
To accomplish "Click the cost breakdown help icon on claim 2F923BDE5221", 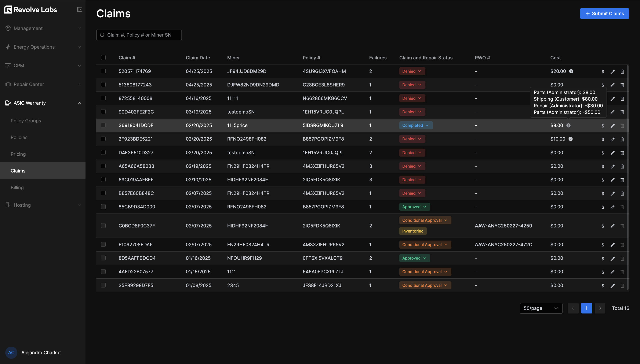I will click(571, 139).
